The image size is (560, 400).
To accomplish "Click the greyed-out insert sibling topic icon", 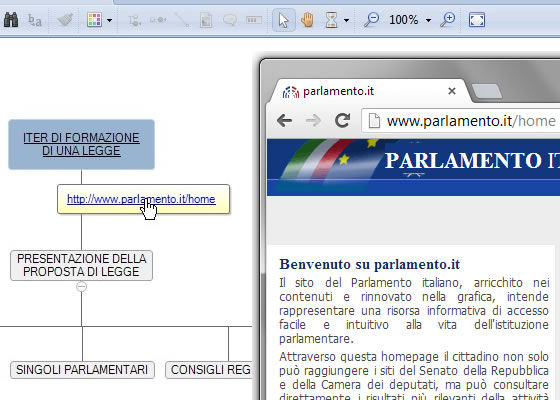I will point(158,20).
